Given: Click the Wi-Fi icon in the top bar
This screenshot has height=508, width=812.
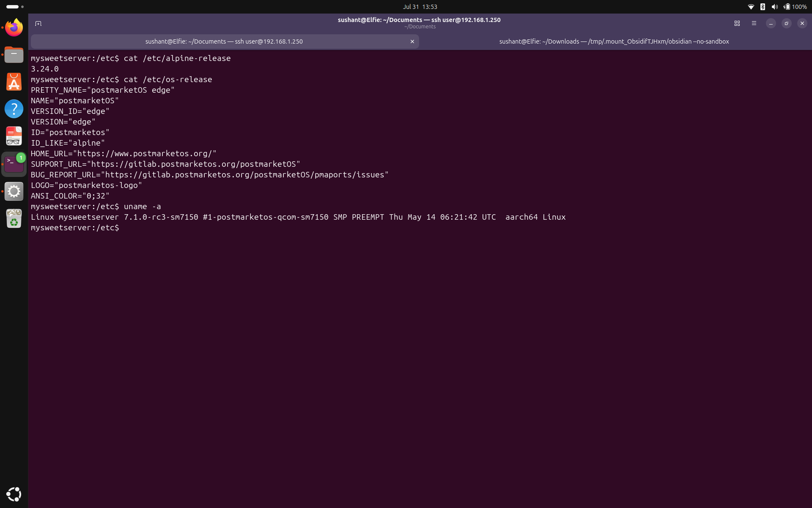Looking at the screenshot, I should pos(751,7).
